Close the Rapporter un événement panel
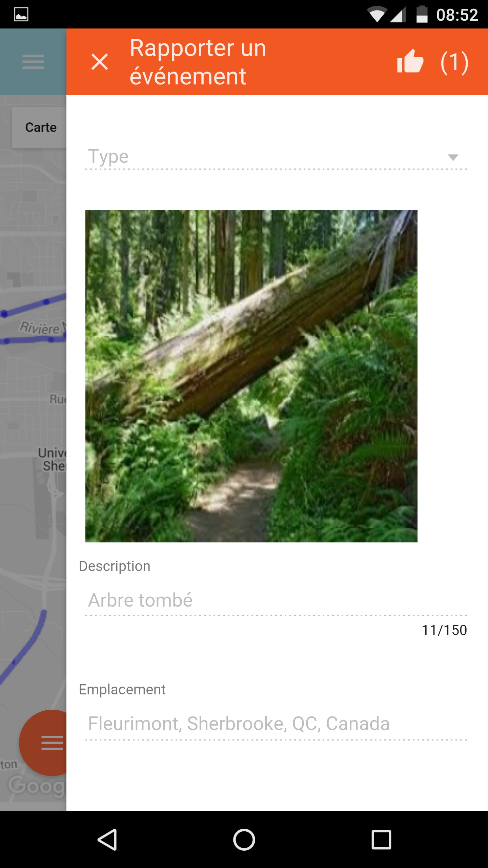The image size is (488, 868). (x=100, y=62)
